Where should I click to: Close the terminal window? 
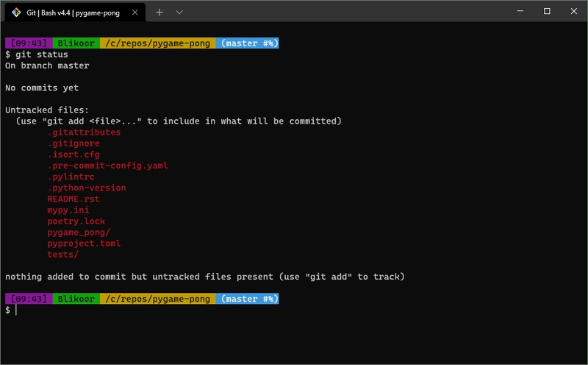click(574, 11)
